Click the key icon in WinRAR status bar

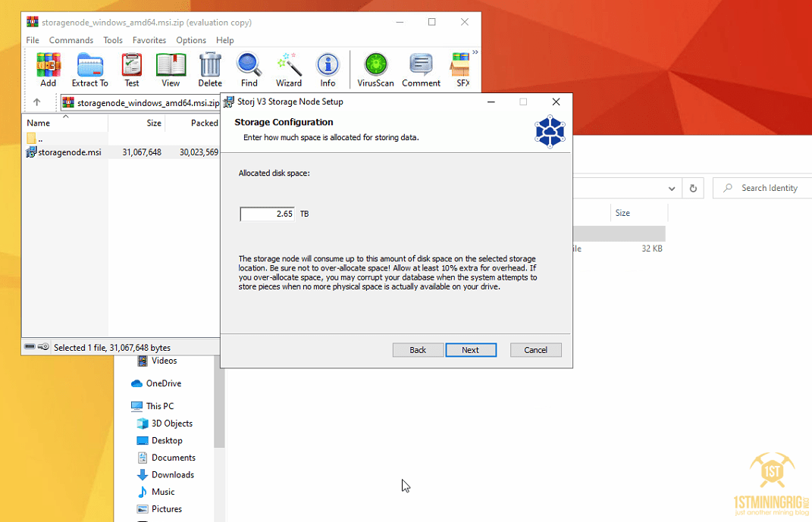click(x=43, y=347)
